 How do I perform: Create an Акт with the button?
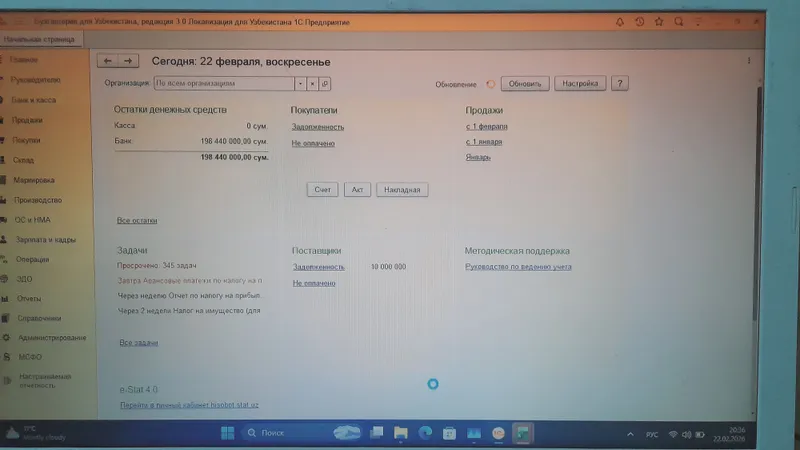coord(357,190)
